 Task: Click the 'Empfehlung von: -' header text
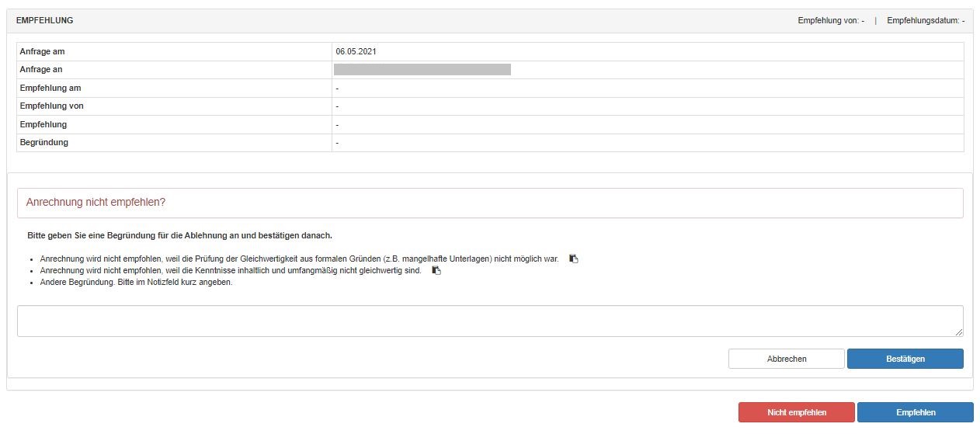pos(831,20)
